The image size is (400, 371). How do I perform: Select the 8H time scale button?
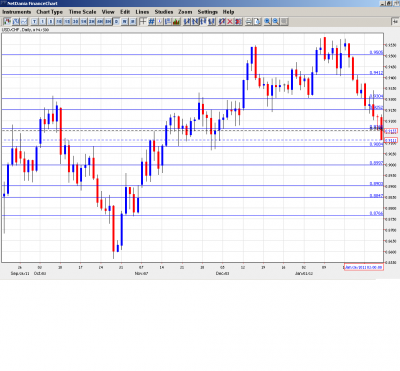[108, 22]
